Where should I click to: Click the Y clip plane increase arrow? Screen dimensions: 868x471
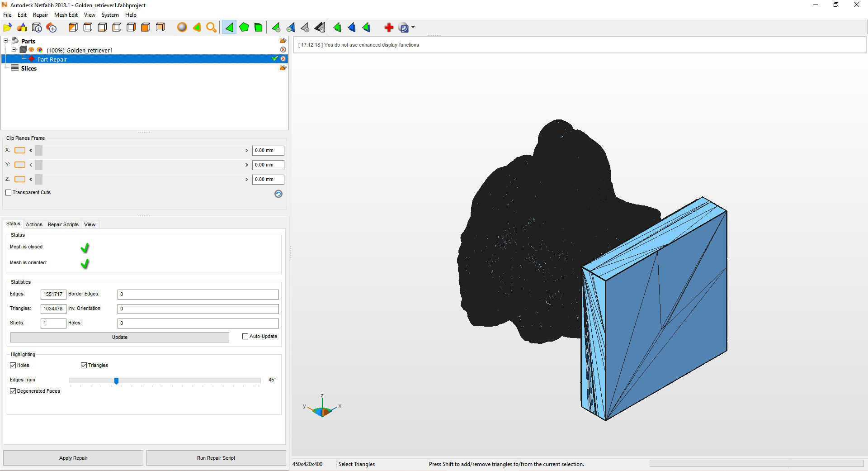point(247,165)
